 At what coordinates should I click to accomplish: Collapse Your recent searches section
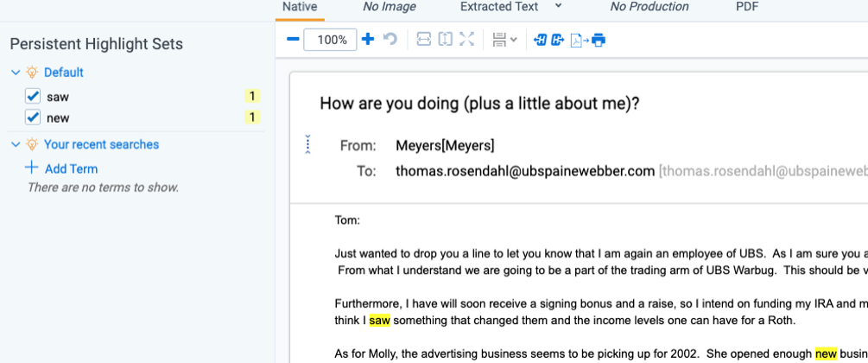(x=16, y=144)
